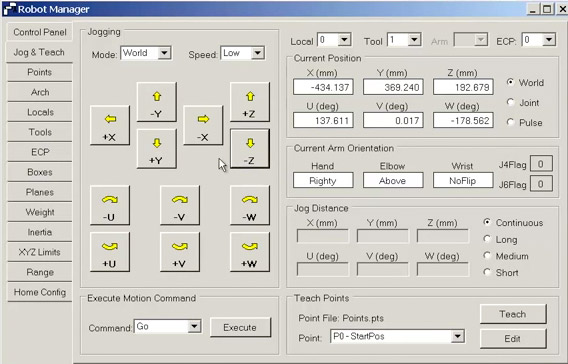Viewport: 568px width, 364px height.
Task: Jog the robot in -X direction
Action: (203, 125)
